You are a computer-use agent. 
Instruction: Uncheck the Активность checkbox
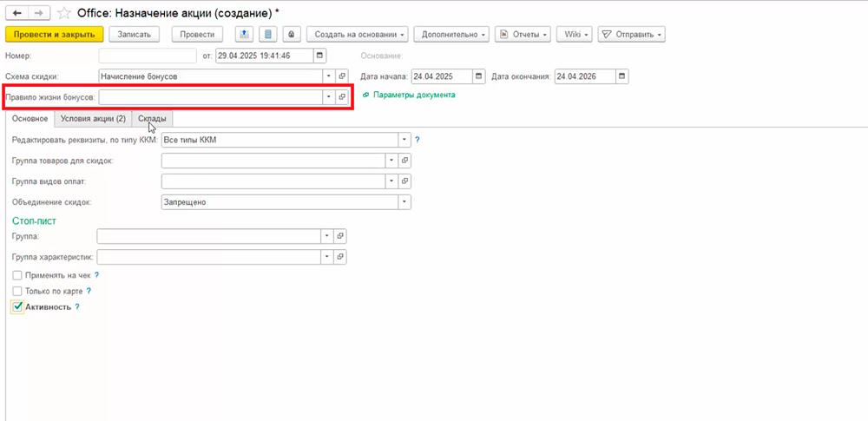(x=17, y=306)
